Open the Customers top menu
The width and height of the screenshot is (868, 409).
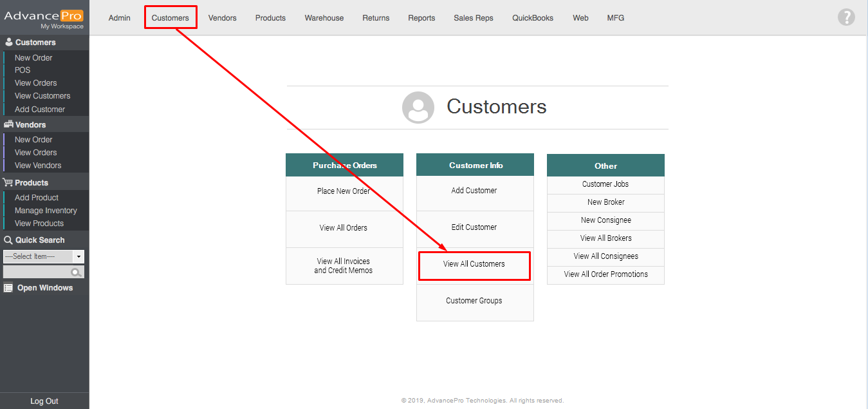coord(171,18)
